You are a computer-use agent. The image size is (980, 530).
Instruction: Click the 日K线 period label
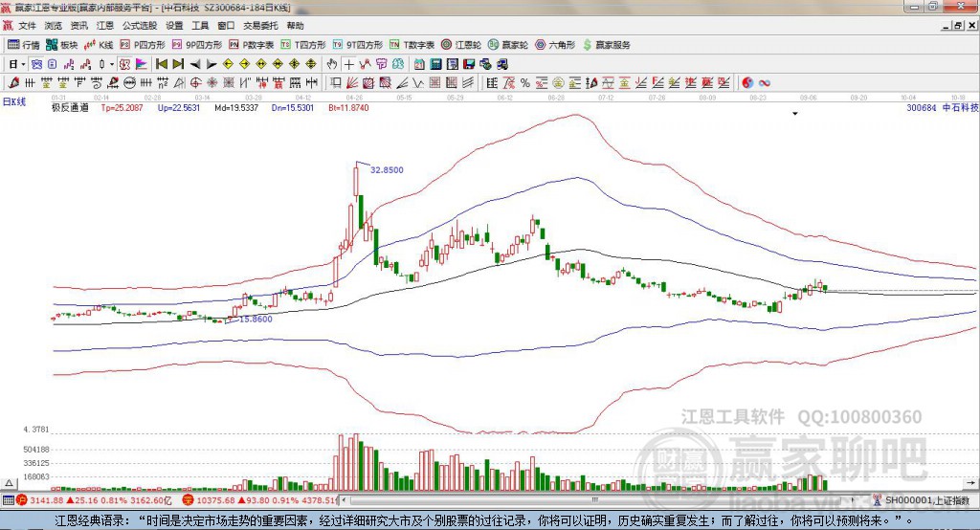pos(14,101)
